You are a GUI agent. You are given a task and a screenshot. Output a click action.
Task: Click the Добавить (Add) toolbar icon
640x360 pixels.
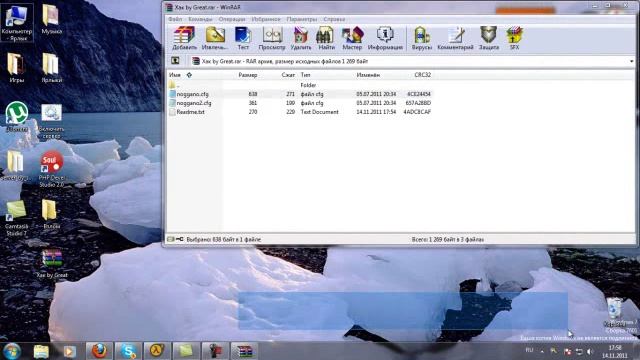(184, 38)
